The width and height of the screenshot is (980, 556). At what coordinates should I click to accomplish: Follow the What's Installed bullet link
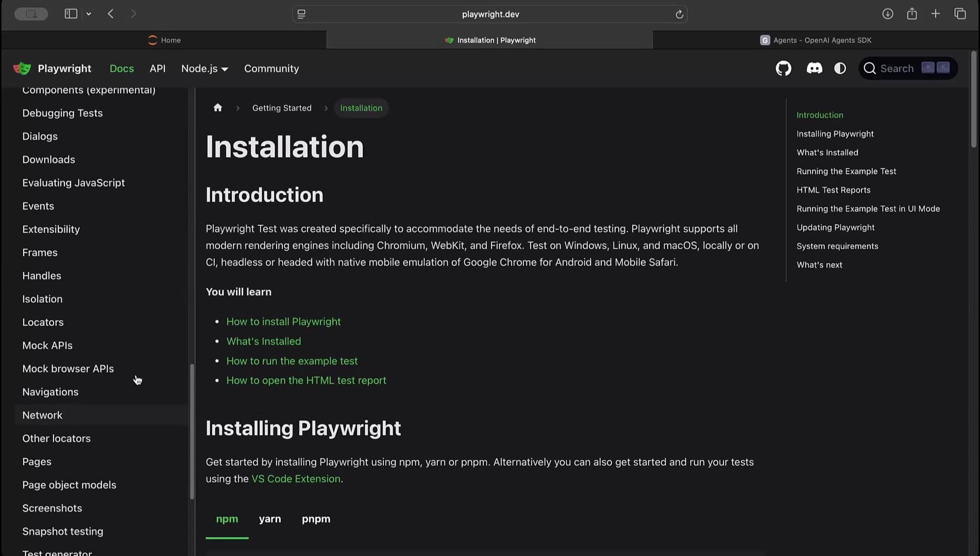263,341
